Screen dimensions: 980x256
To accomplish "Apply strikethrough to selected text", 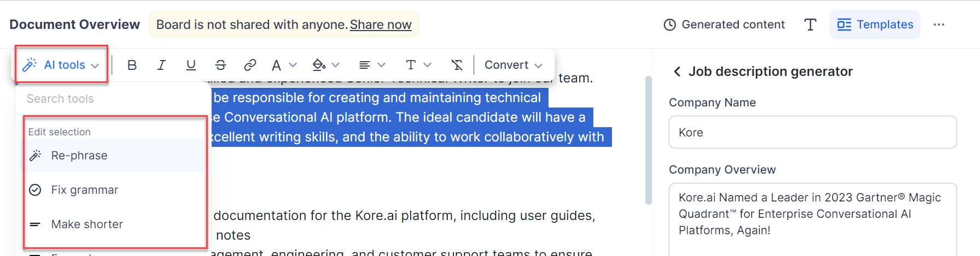I will pyautogui.click(x=220, y=65).
